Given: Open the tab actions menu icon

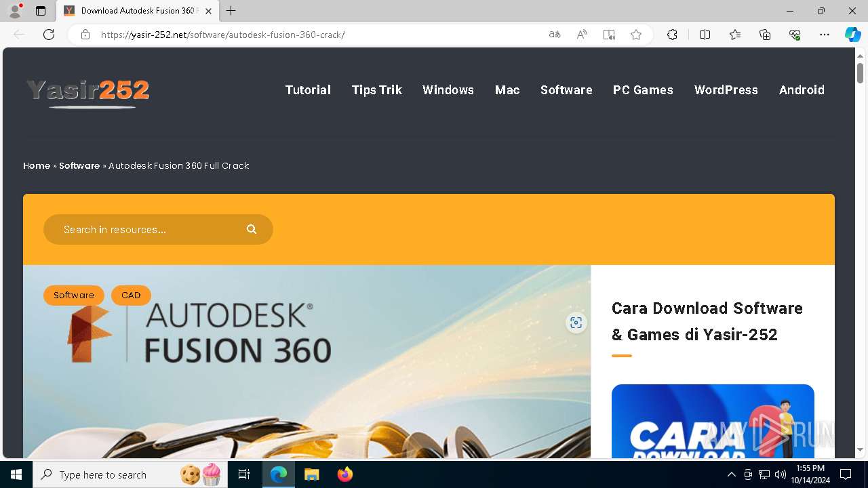Looking at the screenshot, I should (41, 11).
